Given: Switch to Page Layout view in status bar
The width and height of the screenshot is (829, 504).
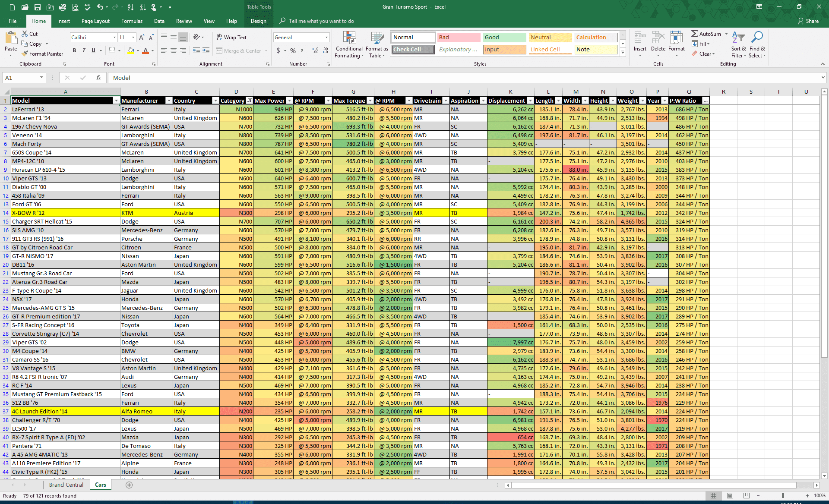Looking at the screenshot, I should 730,495.
